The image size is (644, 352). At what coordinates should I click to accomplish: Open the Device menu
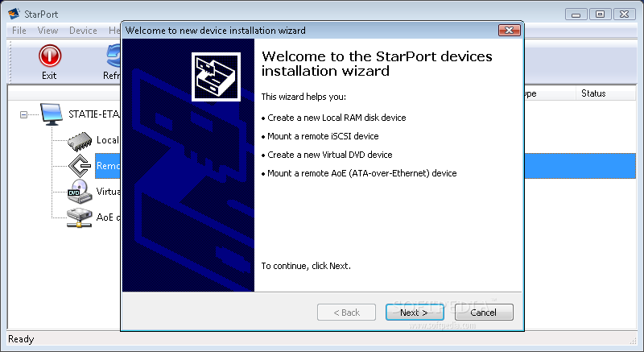click(x=83, y=31)
